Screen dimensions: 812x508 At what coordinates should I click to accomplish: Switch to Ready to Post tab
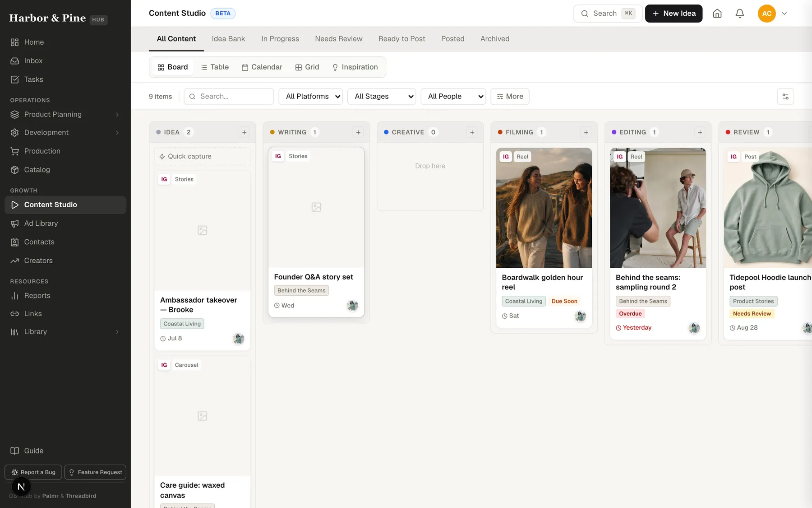pos(402,39)
